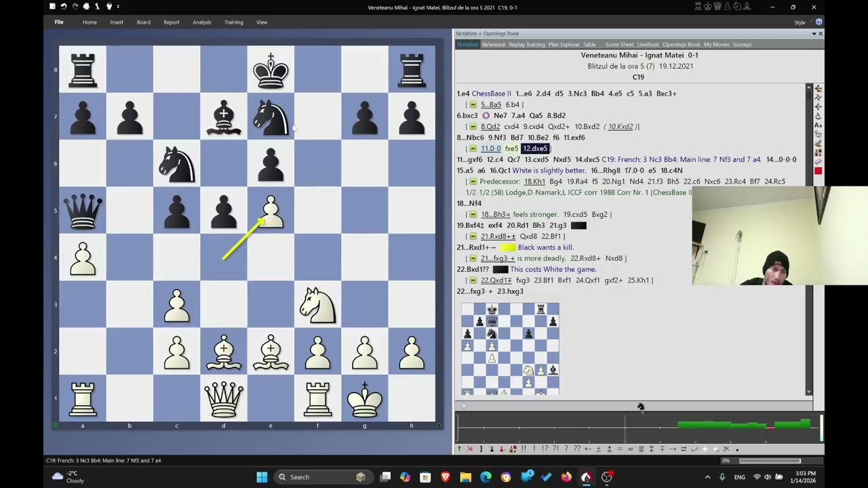Collapse the Predecessor variation fold box

click(473, 182)
